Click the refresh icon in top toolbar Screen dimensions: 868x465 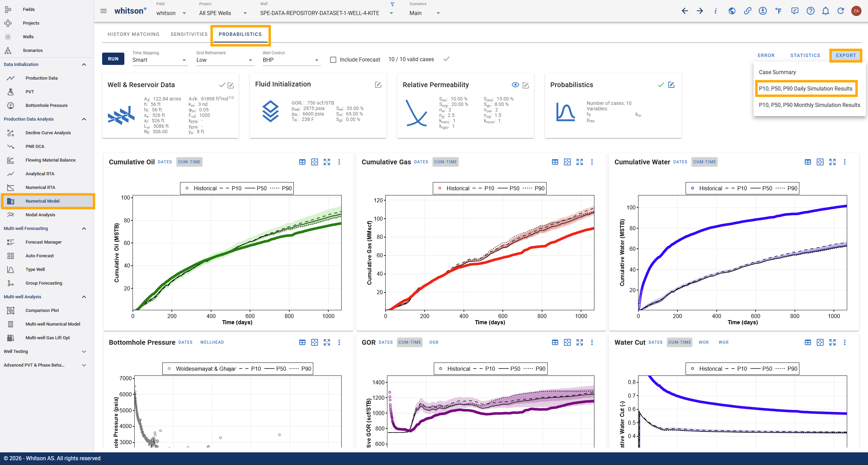point(841,11)
